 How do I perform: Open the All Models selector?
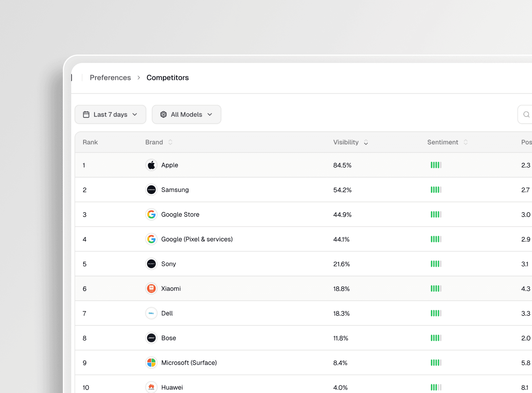tap(186, 114)
